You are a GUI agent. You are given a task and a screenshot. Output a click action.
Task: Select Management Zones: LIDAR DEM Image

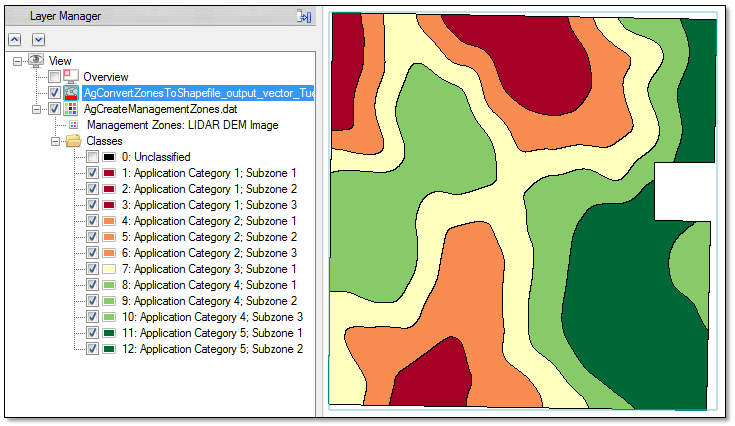click(x=182, y=125)
